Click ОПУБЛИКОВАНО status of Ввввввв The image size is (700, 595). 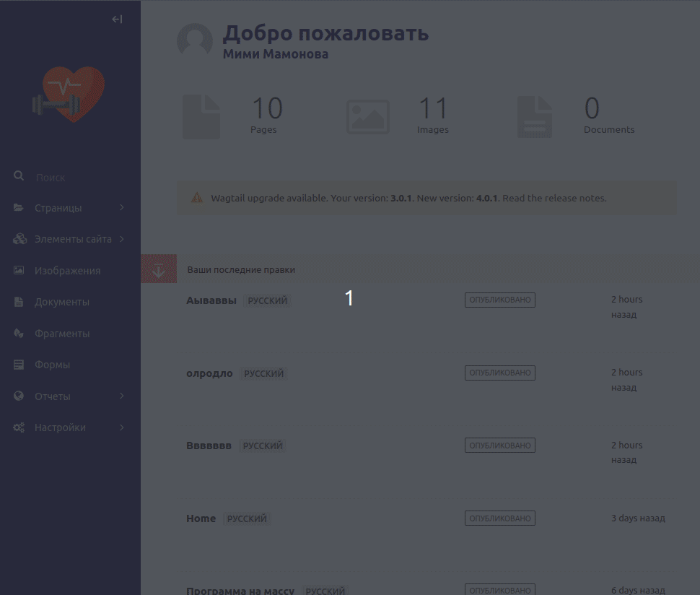(500, 446)
